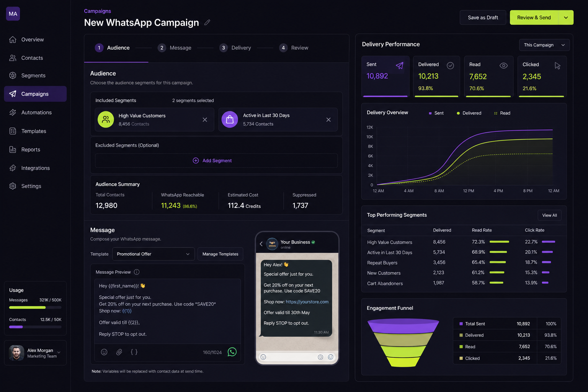Click the Delivered checkmark icon
The height and width of the screenshot is (392, 588).
coord(451,65)
